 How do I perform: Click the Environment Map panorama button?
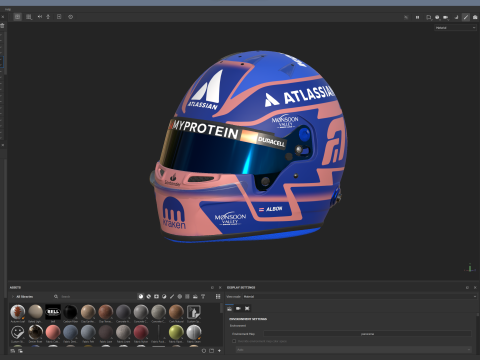coord(367,334)
